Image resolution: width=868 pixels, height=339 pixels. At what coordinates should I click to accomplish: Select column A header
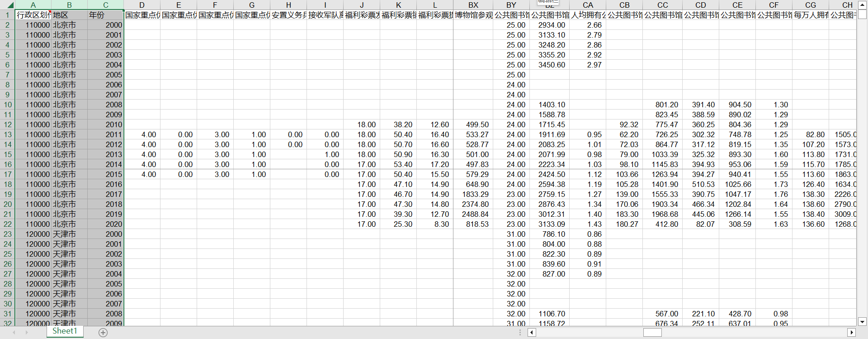pyautogui.click(x=33, y=5)
